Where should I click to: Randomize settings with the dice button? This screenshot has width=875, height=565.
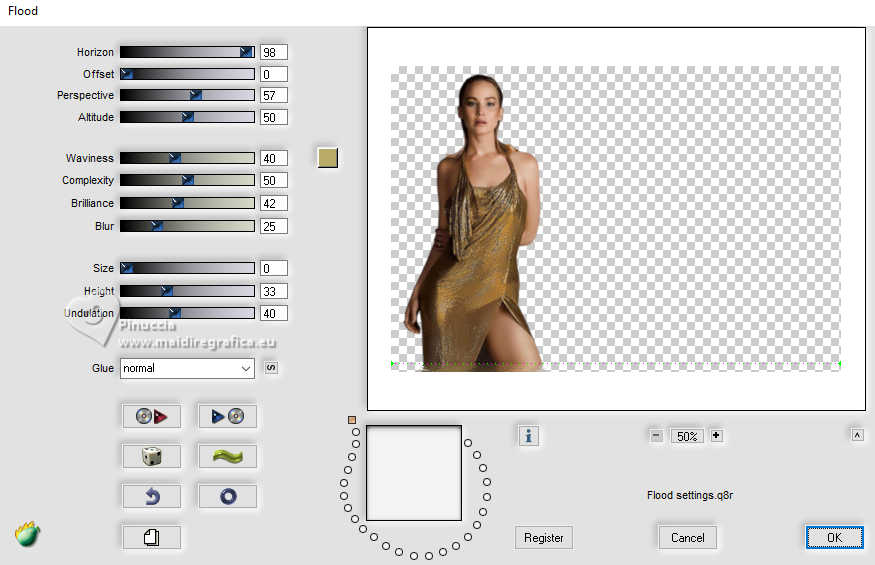point(151,456)
